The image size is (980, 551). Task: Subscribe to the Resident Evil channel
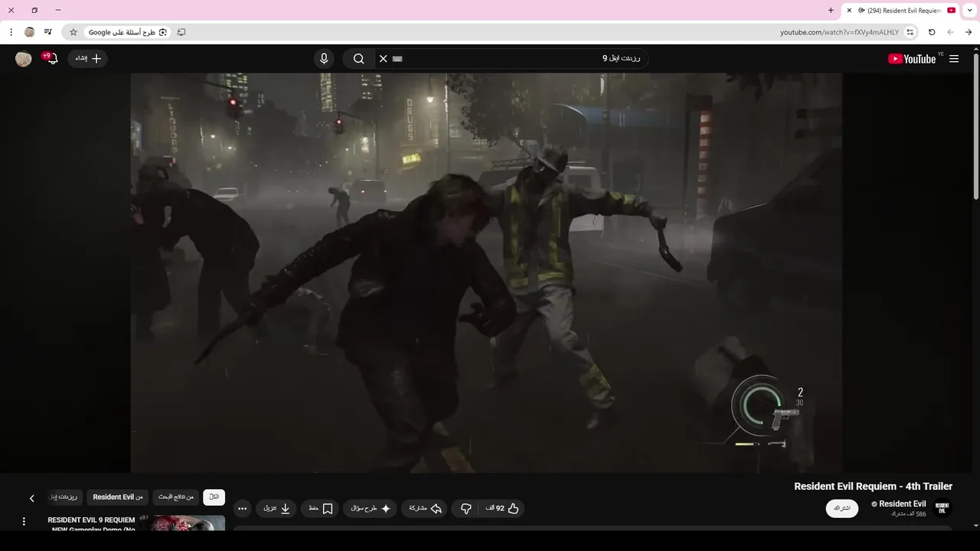pyautogui.click(x=842, y=508)
